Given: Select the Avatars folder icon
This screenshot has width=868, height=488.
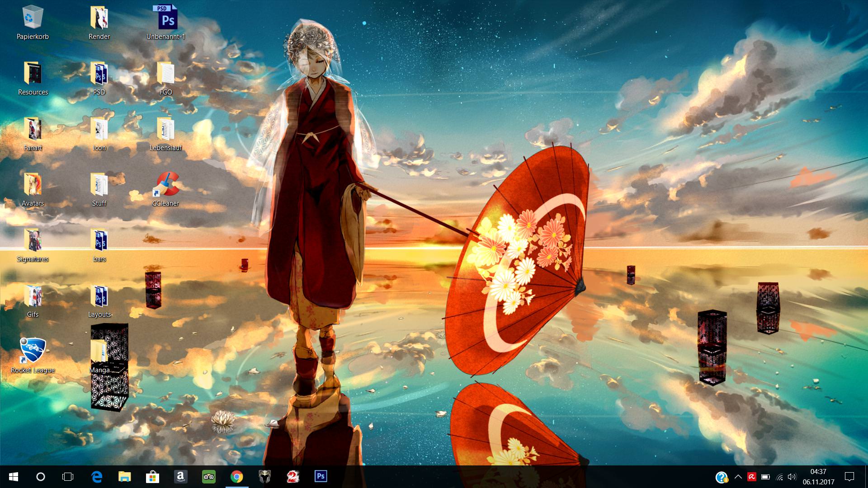Looking at the screenshot, I should pos(33,189).
